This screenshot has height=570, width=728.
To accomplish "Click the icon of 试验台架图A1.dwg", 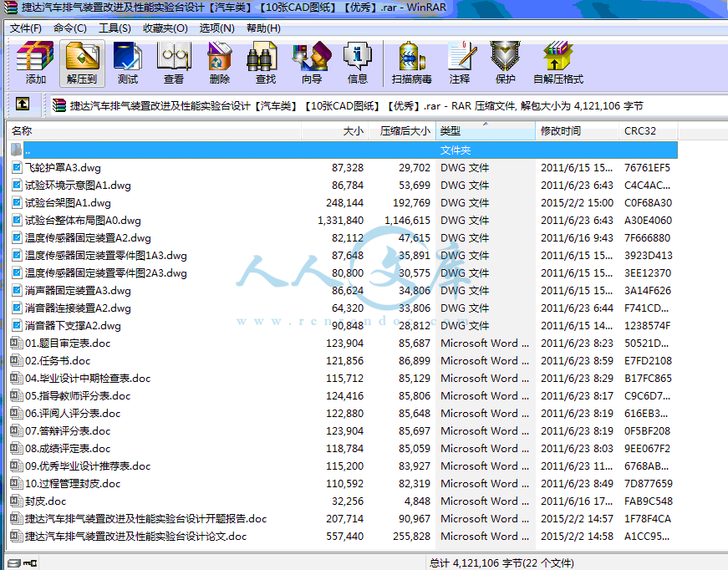I will [x=17, y=203].
